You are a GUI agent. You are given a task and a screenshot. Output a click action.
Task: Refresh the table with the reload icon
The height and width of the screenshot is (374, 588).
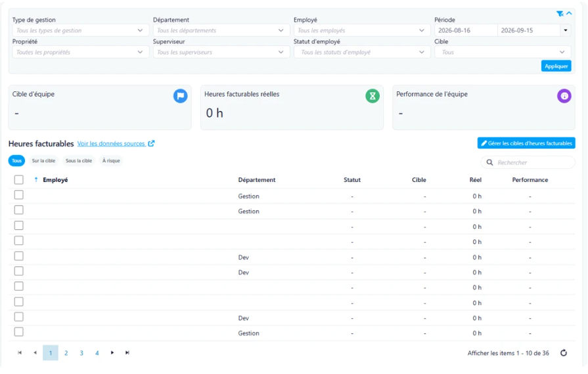click(564, 352)
